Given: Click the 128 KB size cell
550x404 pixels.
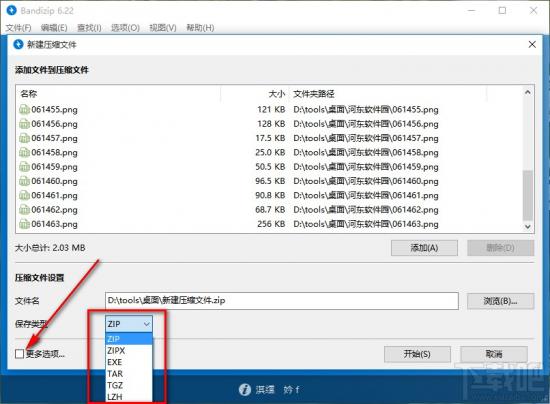Looking at the screenshot, I should coord(271,124).
